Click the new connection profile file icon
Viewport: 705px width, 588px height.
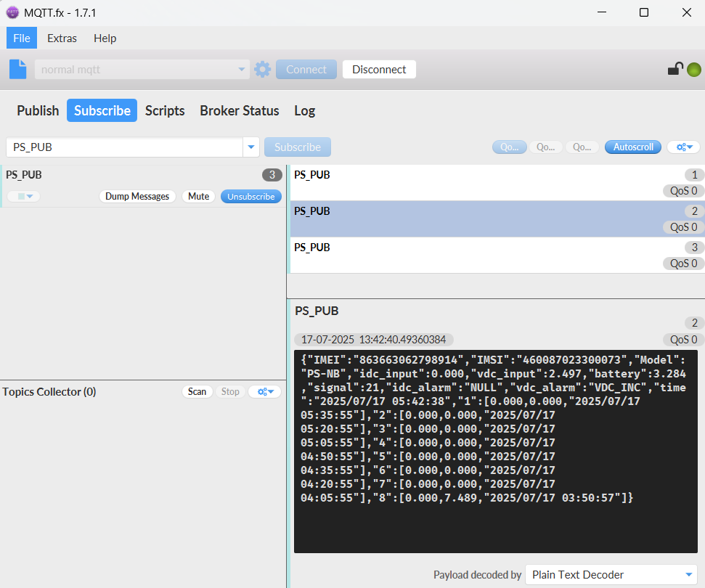point(18,69)
